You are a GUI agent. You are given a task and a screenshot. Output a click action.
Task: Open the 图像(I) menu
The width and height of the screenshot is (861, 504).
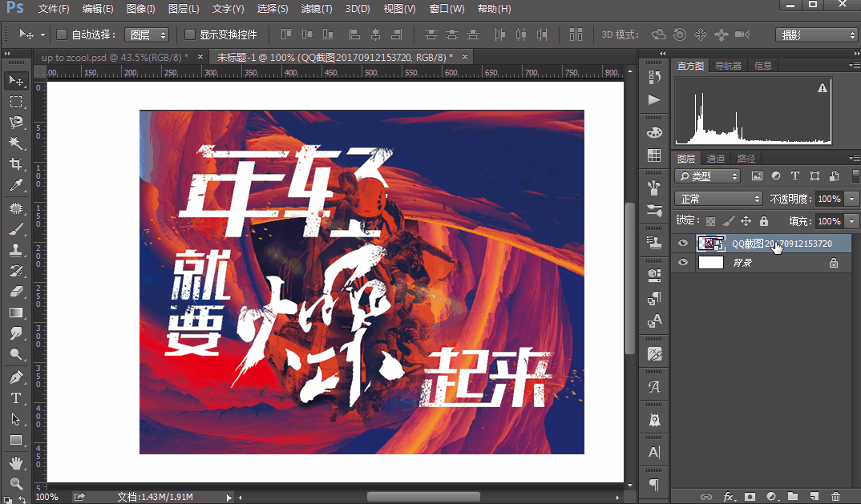coord(140,9)
